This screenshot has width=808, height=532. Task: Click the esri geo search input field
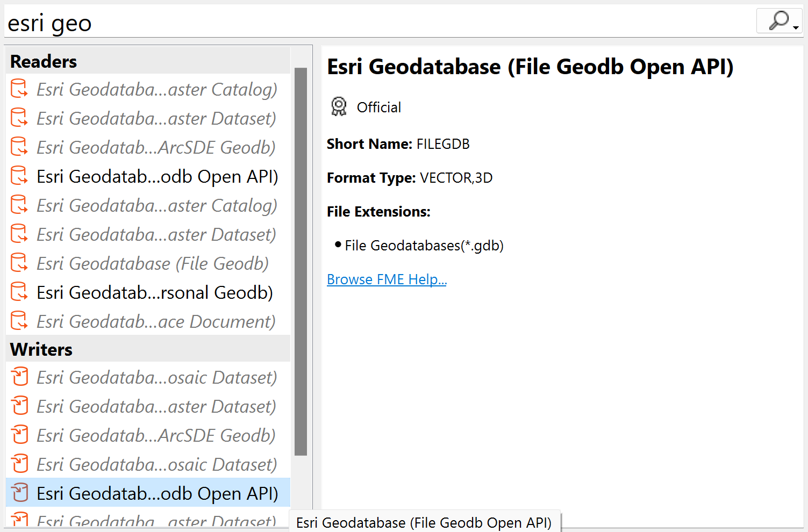[x=215, y=22]
